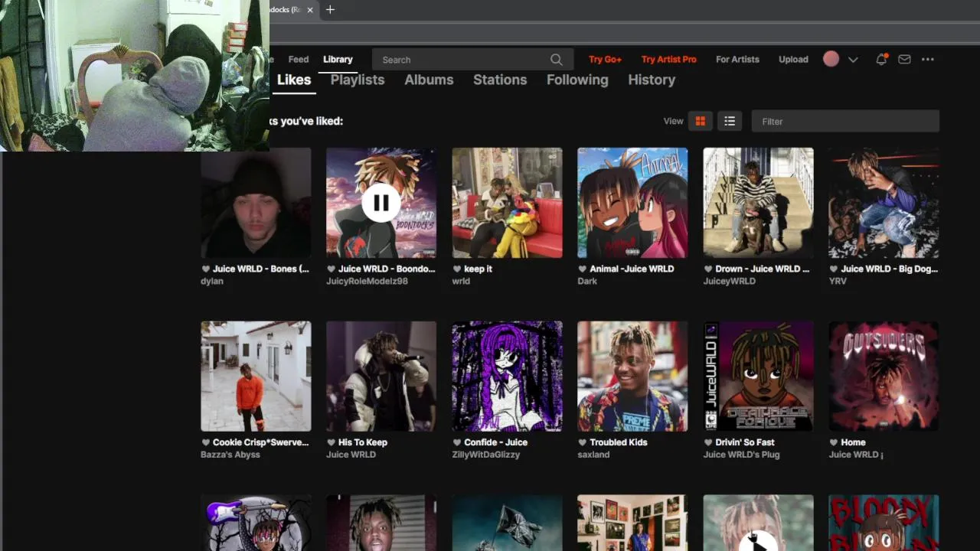Open the three-dots more menu
The width and height of the screenshot is (980, 551).
928,59
